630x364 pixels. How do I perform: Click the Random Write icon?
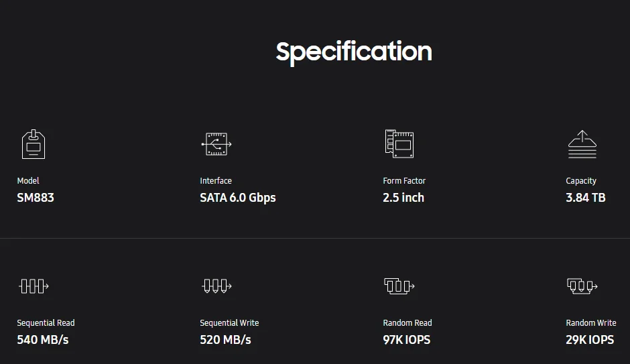582,286
